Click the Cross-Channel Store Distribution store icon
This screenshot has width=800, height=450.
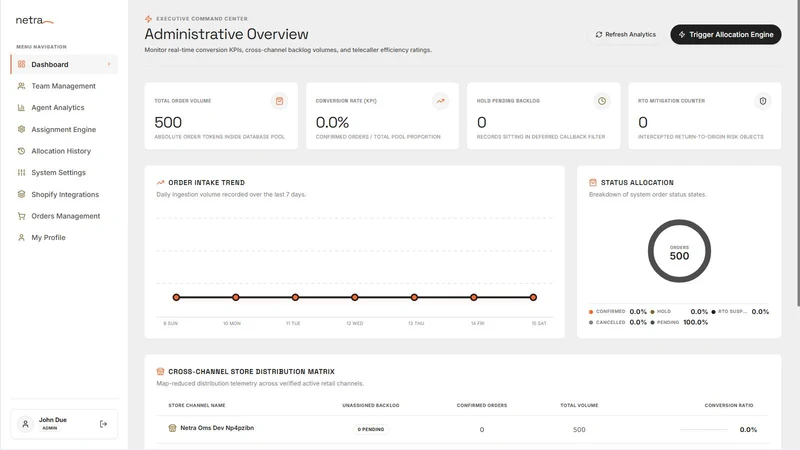click(160, 371)
